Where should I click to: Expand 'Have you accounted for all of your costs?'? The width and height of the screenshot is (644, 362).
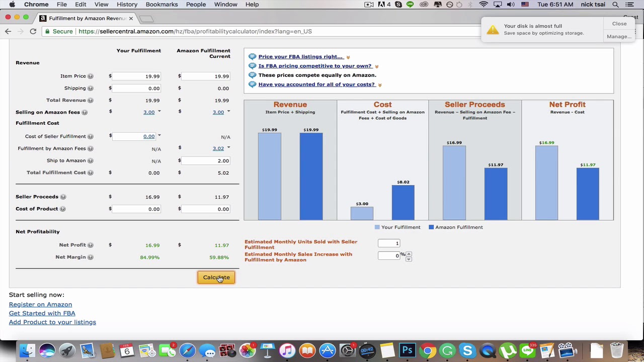(380, 85)
